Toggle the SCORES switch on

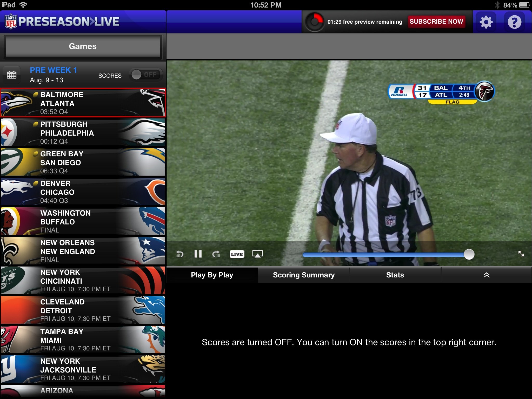(x=146, y=75)
